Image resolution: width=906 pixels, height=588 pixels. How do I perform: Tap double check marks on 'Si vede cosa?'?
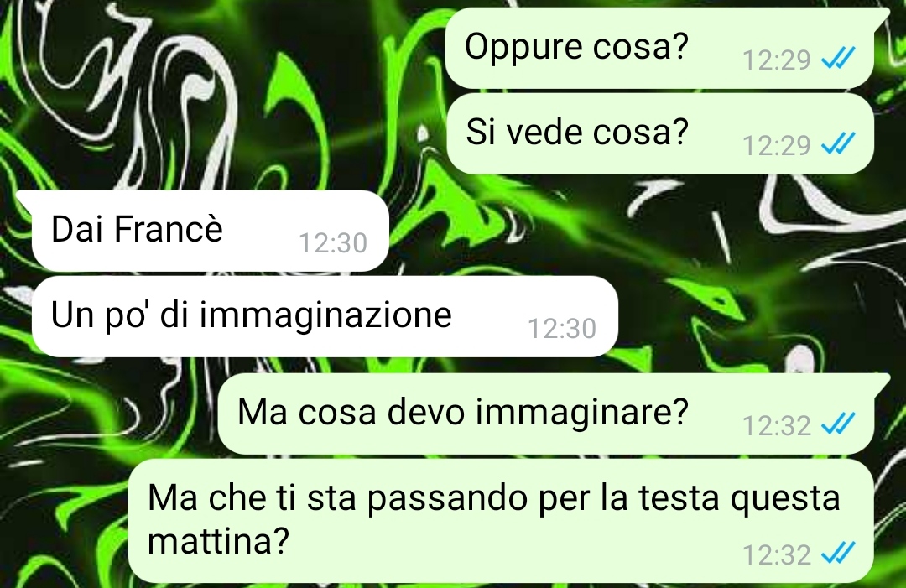[838, 143]
